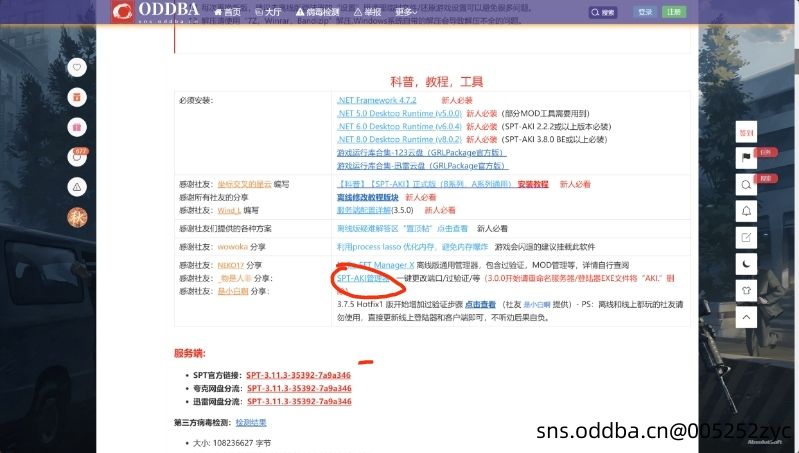The image size is (799, 453).
Task: Click the 科普，教程，工具 section heading
Action: pyautogui.click(x=437, y=82)
